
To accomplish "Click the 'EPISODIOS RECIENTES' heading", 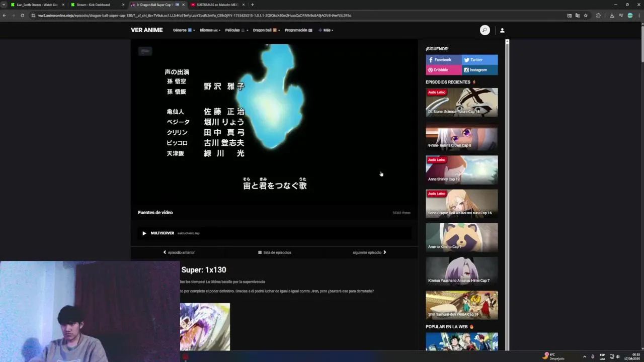I will (448, 82).
